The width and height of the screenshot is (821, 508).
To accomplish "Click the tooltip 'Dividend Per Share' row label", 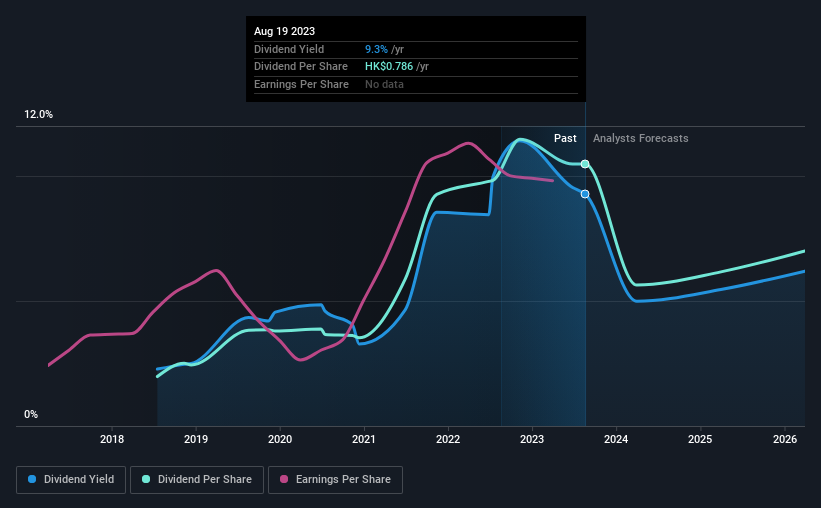I will 301,67.
